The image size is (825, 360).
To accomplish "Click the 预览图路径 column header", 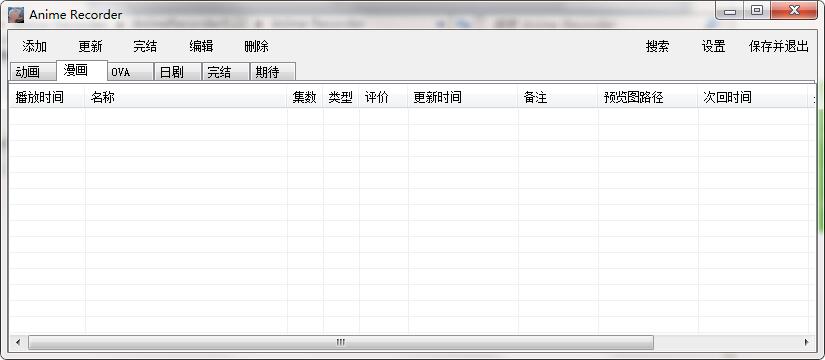I will 648,97.
